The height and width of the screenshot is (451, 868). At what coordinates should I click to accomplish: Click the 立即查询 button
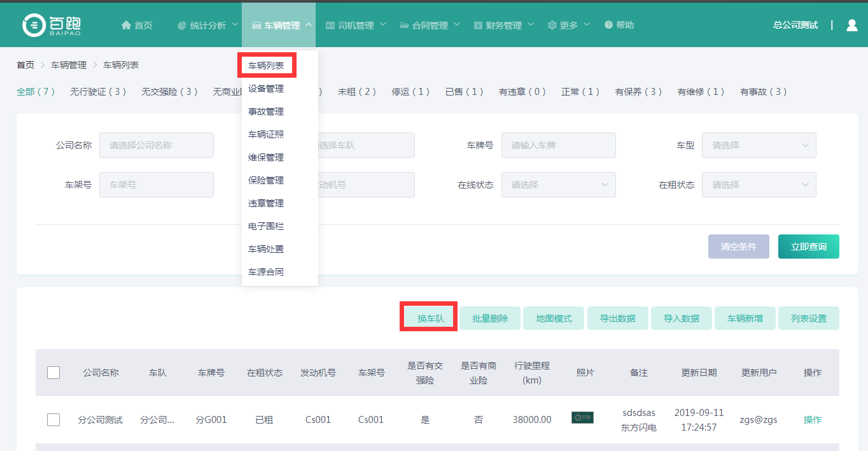pos(808,247)
